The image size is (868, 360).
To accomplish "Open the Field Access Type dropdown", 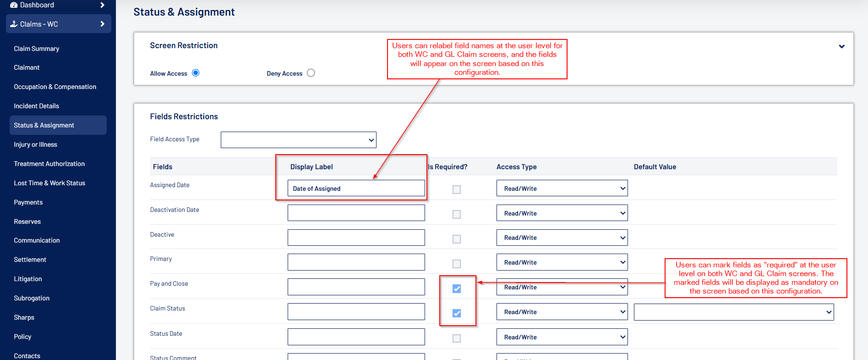I will [298, 140].
